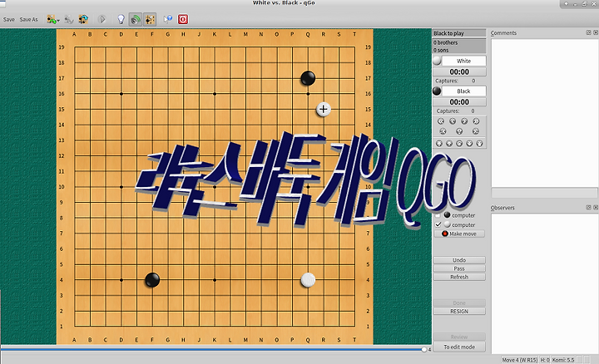This screenshot has height=364, width=599.
Task: Click Save As in the toolbar
Action: [x=28, y=19]
